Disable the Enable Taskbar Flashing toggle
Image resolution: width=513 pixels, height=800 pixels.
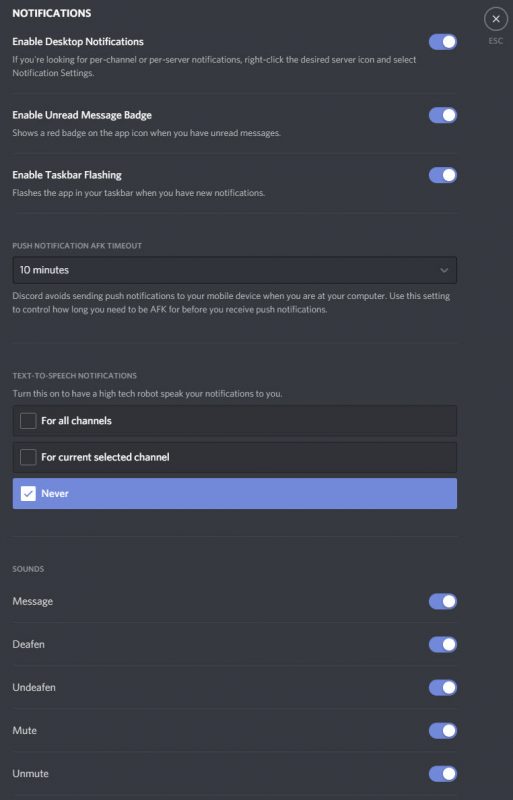443,175
